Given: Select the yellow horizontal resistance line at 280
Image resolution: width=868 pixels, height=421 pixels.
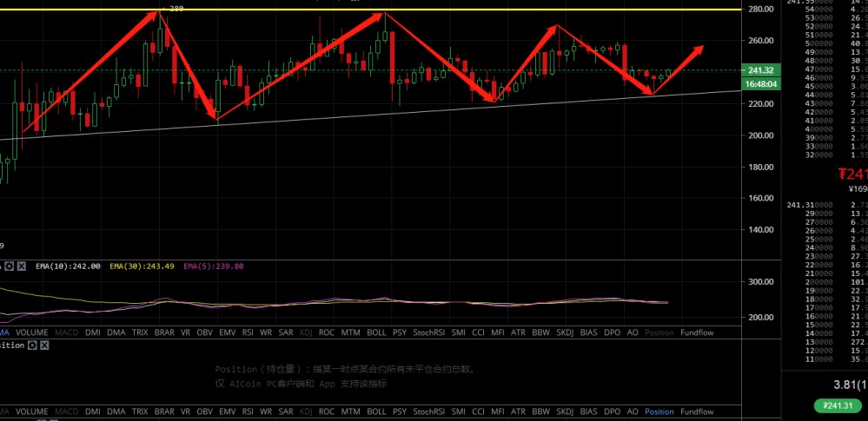Looking at the screenshot, I should [521, 10].
